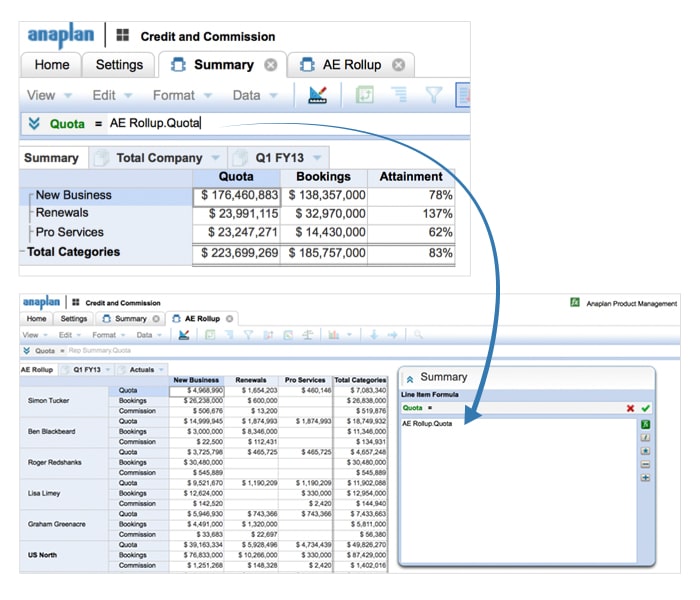Click blueprint ruler icon in bottom toolbar
The height and width of the screenshot is (600, 700).
184,335
